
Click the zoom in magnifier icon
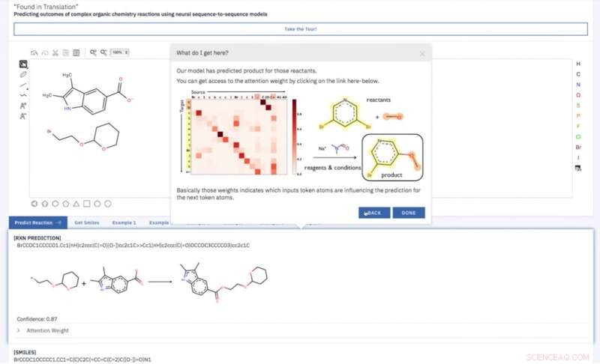[x=93, y=52]
